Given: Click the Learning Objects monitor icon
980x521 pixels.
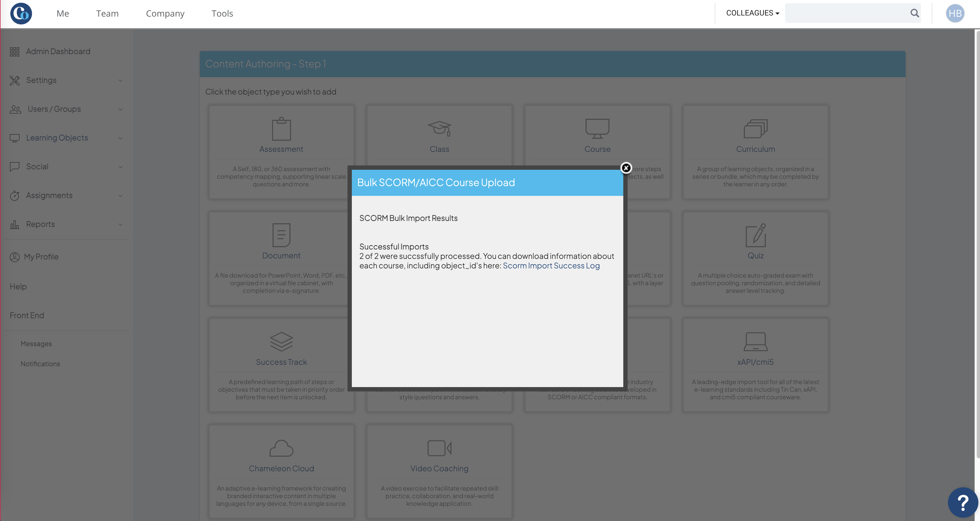Looking at the screenshot, I should 14,138.
